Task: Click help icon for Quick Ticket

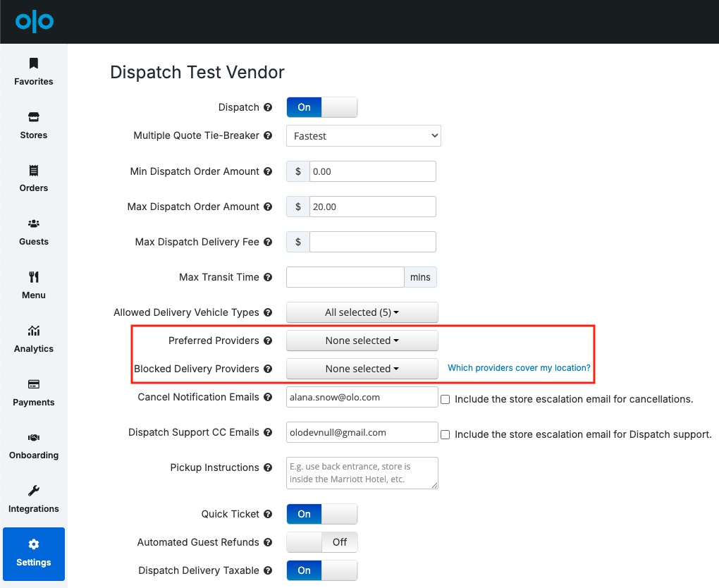Action: [x=268, y=514]
